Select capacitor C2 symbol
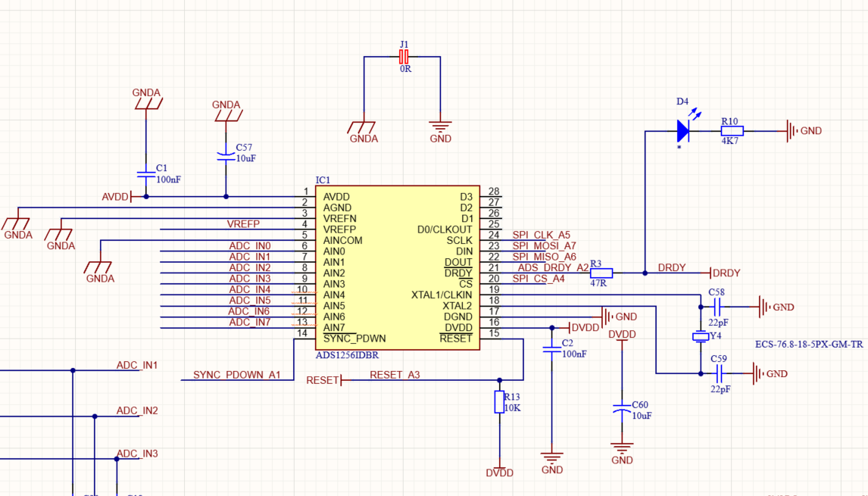This screenshot has width=868, height=496. click(552, 349)
